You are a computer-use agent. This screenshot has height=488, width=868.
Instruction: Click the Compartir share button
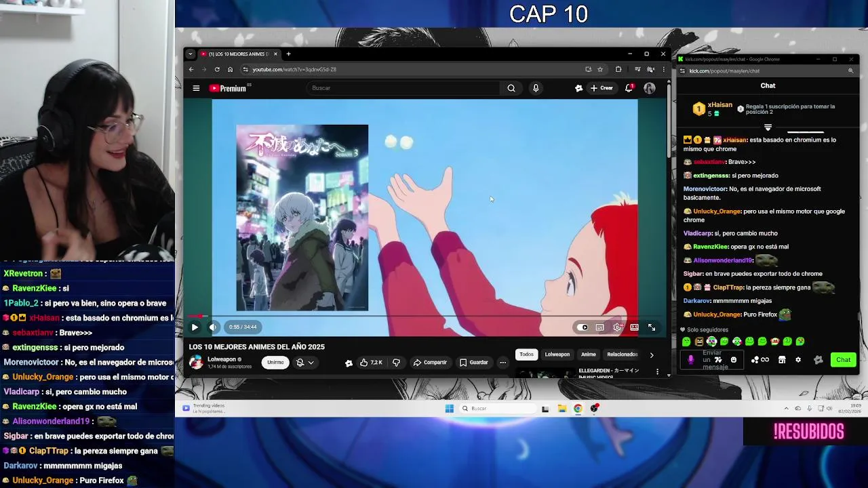click(x=430, y=363)
